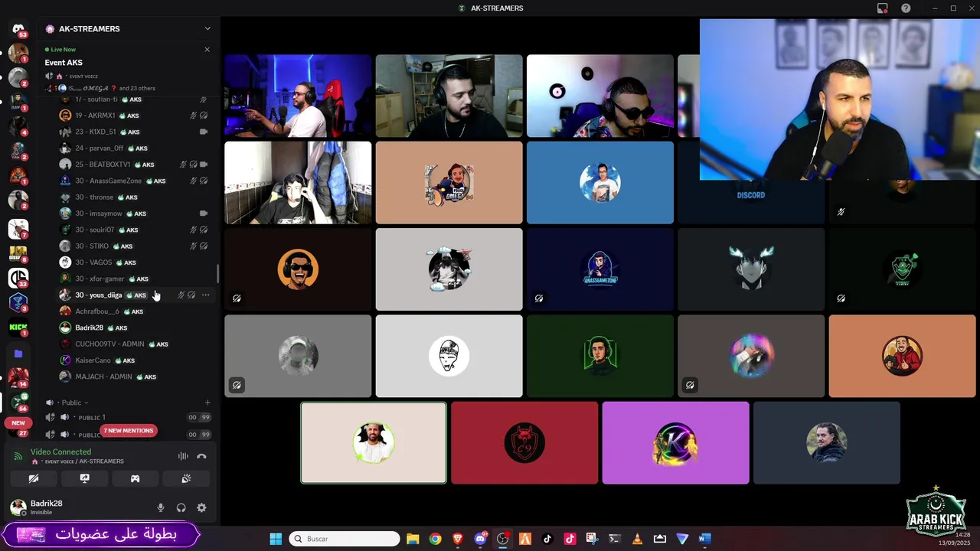The image size is (980, 551).
Task: Open Word from taskbar
Action: (x=704, y=539)
